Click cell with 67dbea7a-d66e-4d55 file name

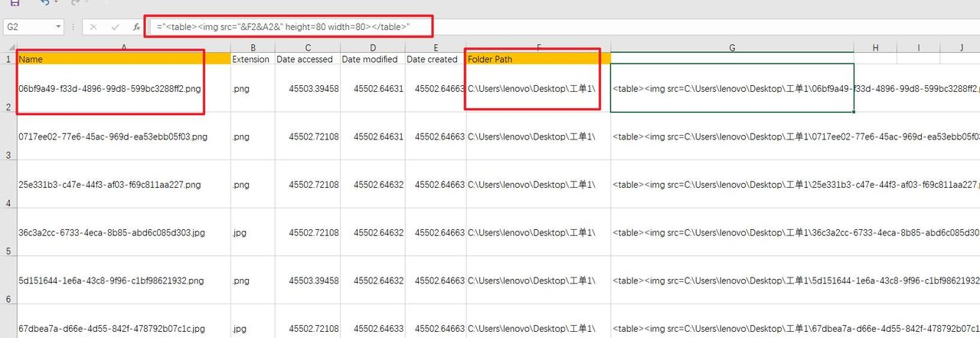[x=123, y=322]
